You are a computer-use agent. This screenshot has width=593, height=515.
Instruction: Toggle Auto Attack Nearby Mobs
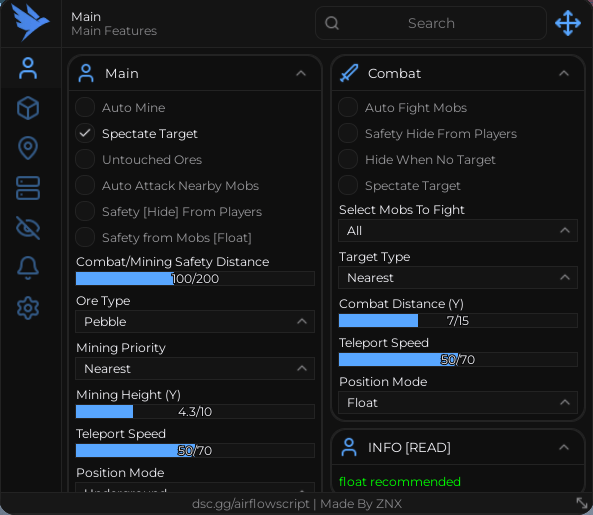[85, 185]
